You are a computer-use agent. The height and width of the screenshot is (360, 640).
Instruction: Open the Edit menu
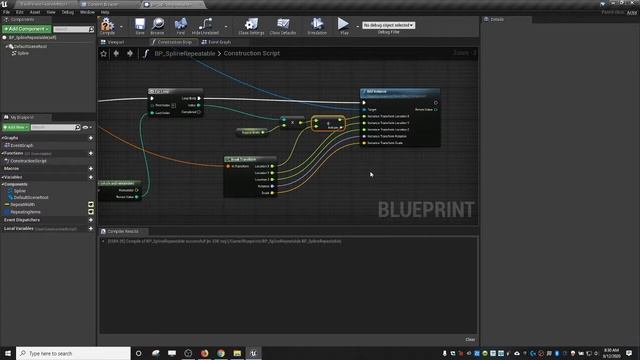pyautogui.click(x=19, y=12)
